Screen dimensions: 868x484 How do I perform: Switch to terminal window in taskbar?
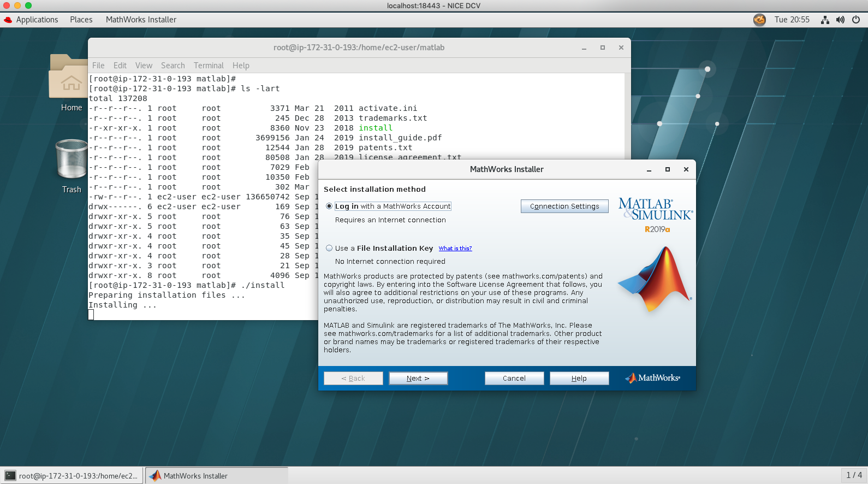[72, 476]
